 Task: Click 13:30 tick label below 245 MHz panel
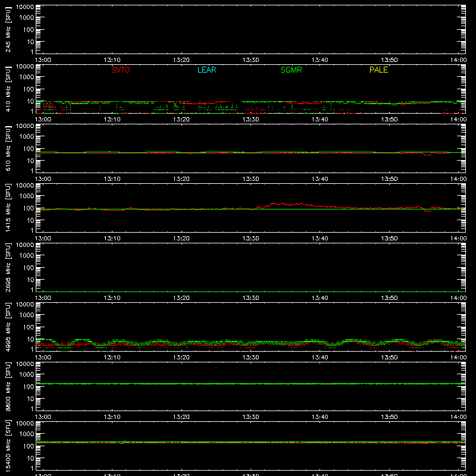click(250, 60)
